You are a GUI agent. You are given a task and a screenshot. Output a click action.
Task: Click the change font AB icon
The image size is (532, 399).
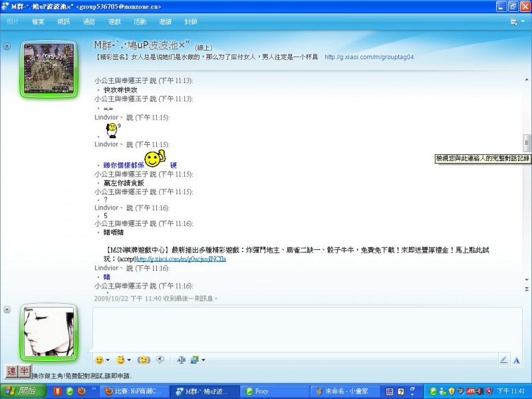point(181,360)
